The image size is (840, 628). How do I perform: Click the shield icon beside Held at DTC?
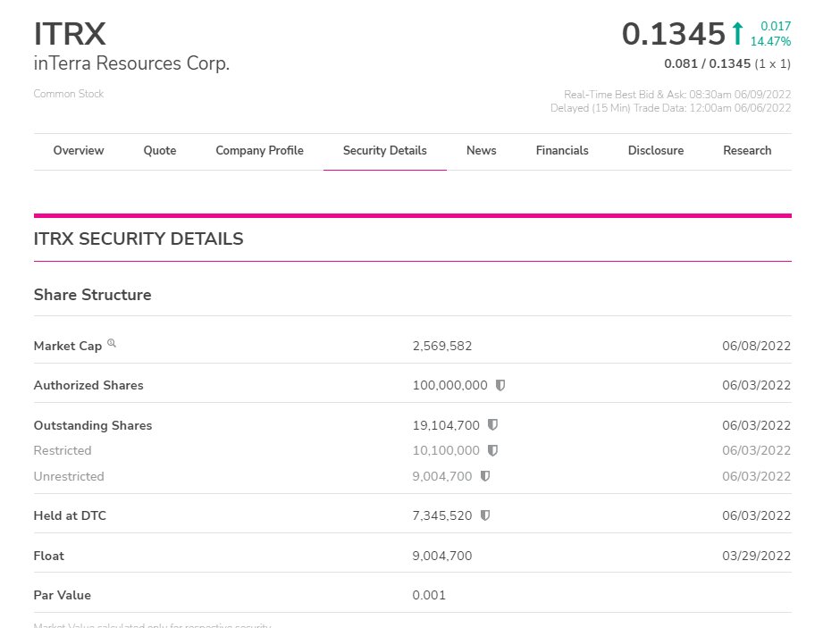point(485,515)
